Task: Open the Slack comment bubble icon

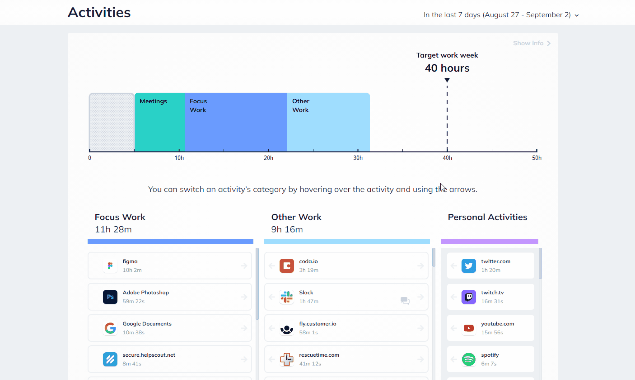Action: point(405,300)
